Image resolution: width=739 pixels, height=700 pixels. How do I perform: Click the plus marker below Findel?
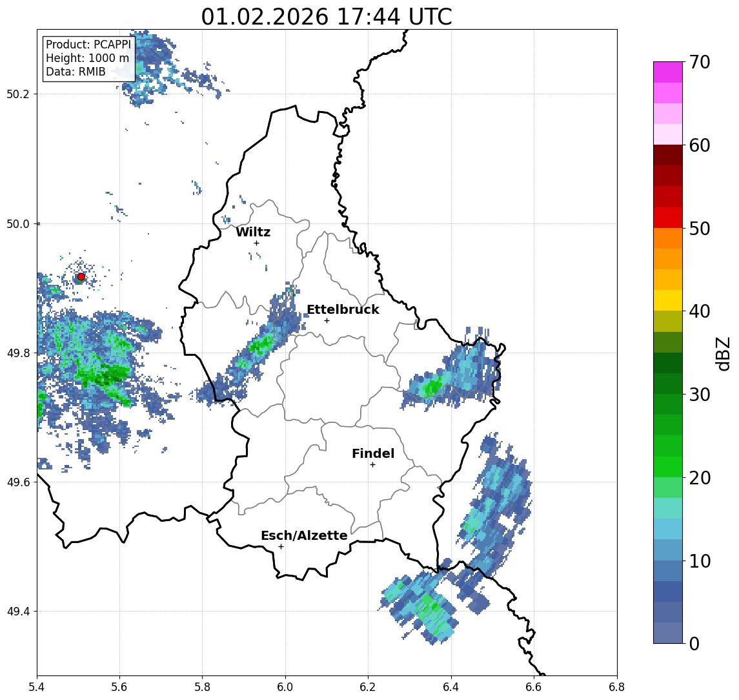372,465
